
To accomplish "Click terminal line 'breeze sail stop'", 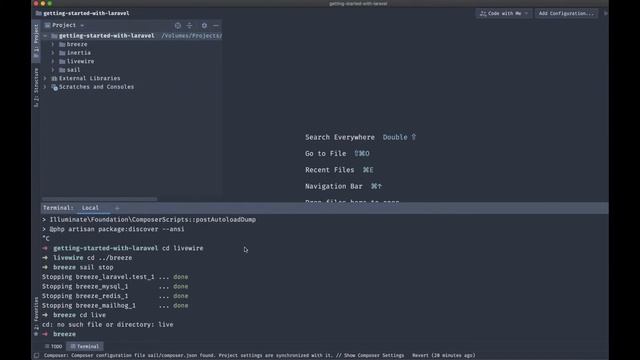I will [x=78, y=267].
